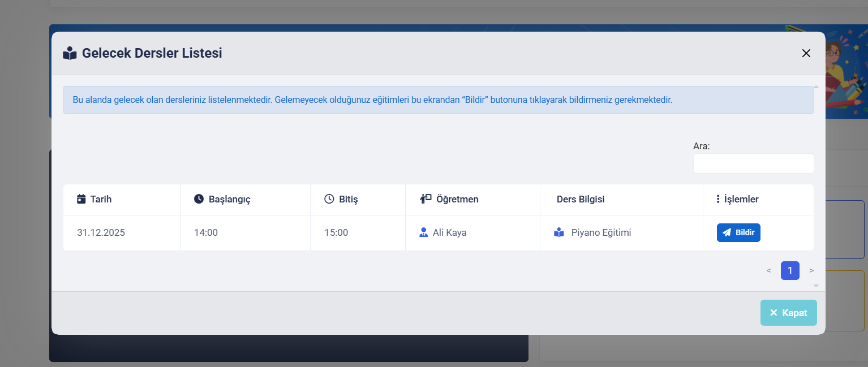
Task: Go to the previous page of results
Action: [768, 271]
